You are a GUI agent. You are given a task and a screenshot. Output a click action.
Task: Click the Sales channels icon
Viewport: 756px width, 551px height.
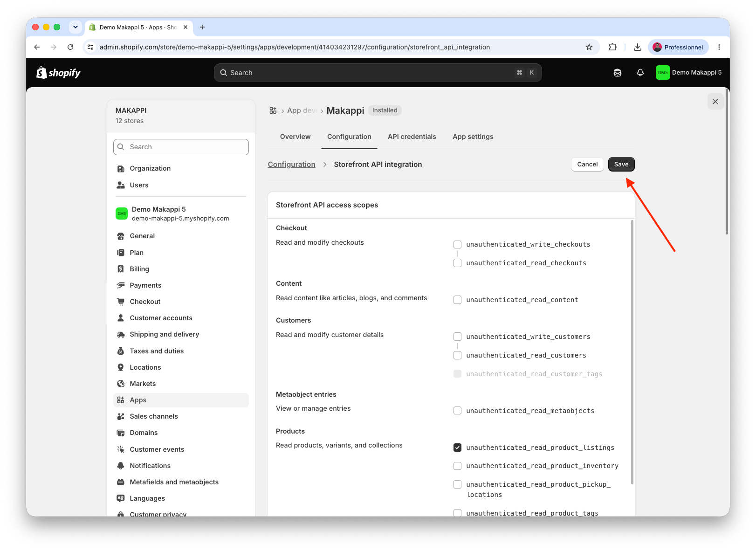pos(121,416)
